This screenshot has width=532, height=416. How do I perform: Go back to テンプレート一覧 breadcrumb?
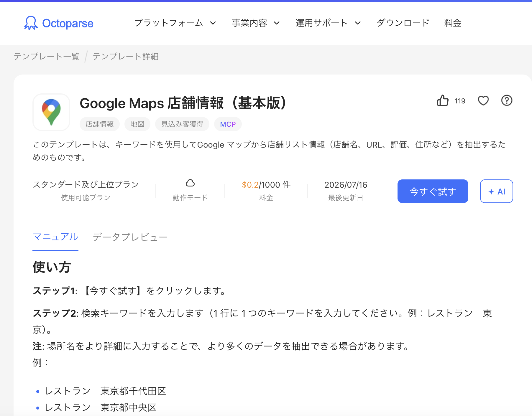click(x=47, y=56)
